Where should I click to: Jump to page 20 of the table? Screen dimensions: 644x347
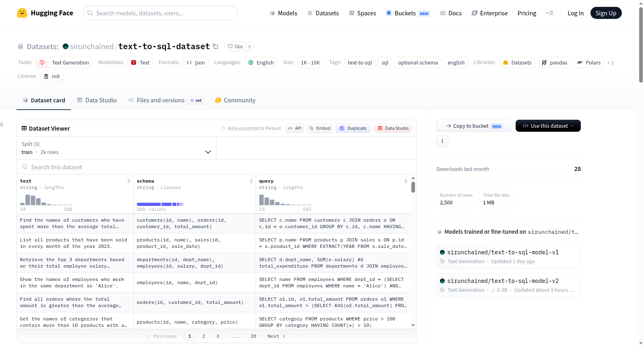click(x=254, y=336)
